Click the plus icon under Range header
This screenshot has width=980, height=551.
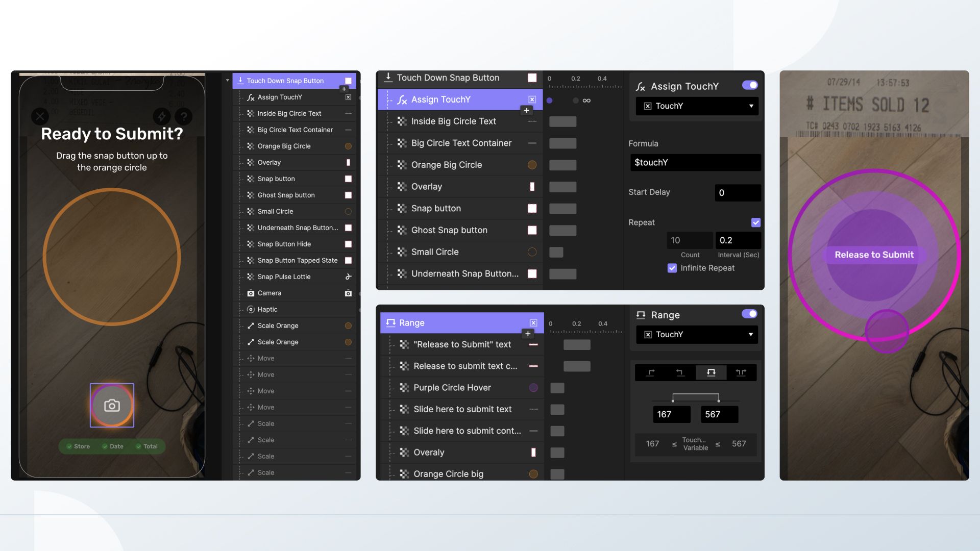click(527, 334)
